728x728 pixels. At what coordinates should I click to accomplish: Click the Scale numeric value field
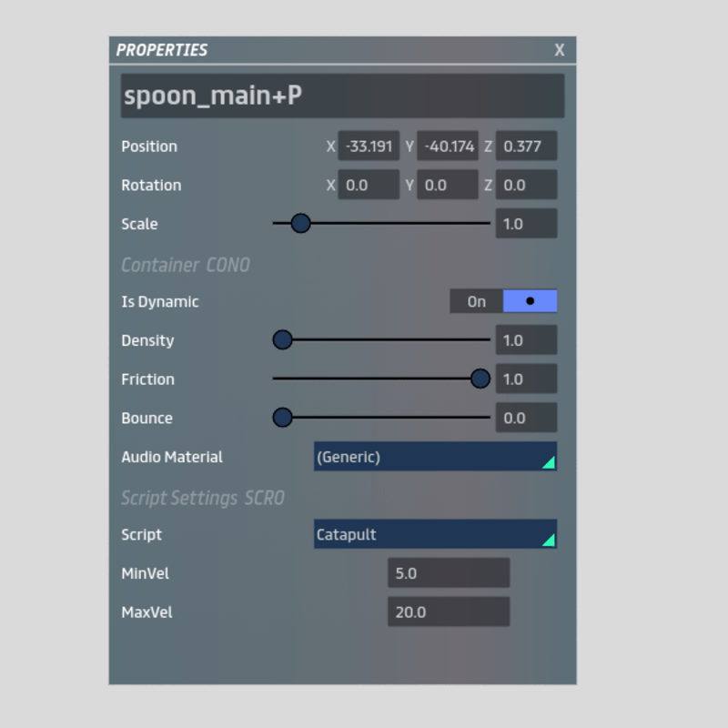coord(526,224)
